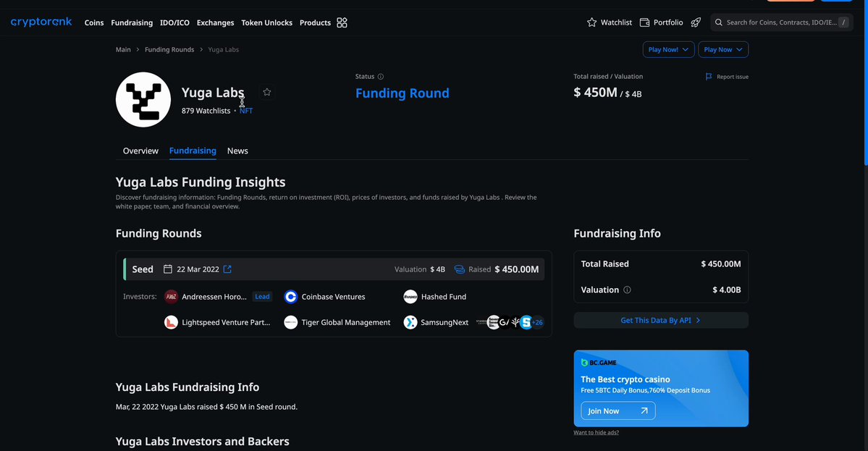Viewport: 868px width, 451px height.
Task: Click the Coinbase Ventures logo icon
Action: 290,297
